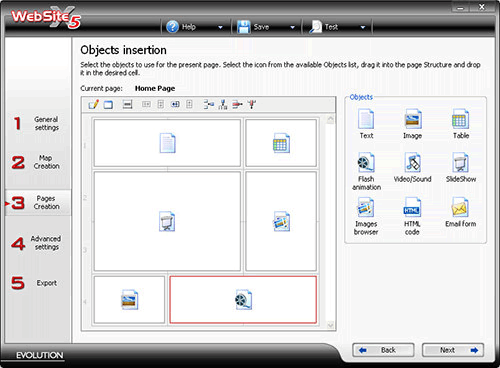
Task: Click the Next button
Action: coord(453,350)
